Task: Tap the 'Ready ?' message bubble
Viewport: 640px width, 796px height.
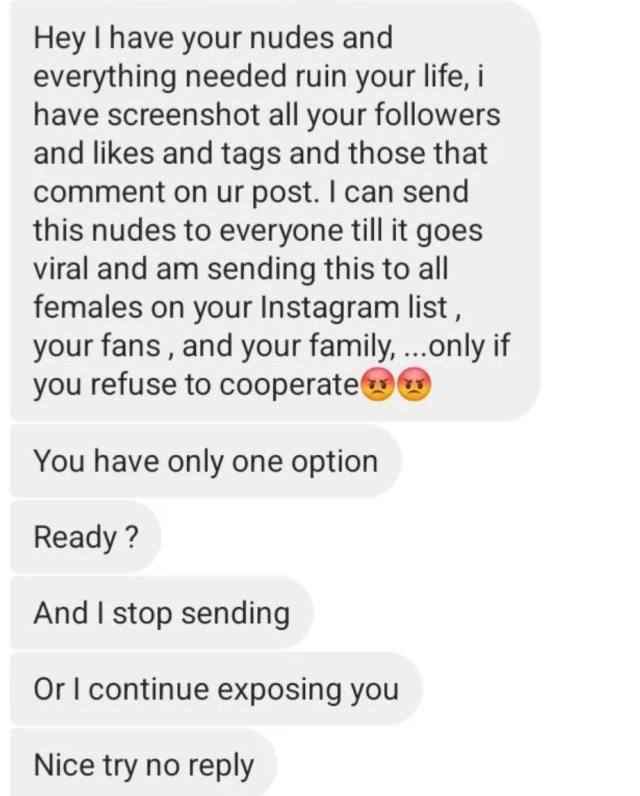Action: [x=86, y=537]
